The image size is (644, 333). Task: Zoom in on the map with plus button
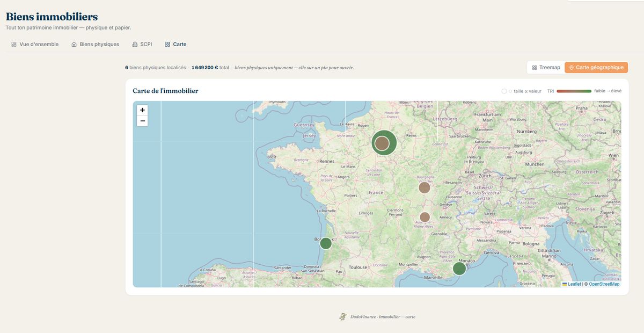coord(142,110)
